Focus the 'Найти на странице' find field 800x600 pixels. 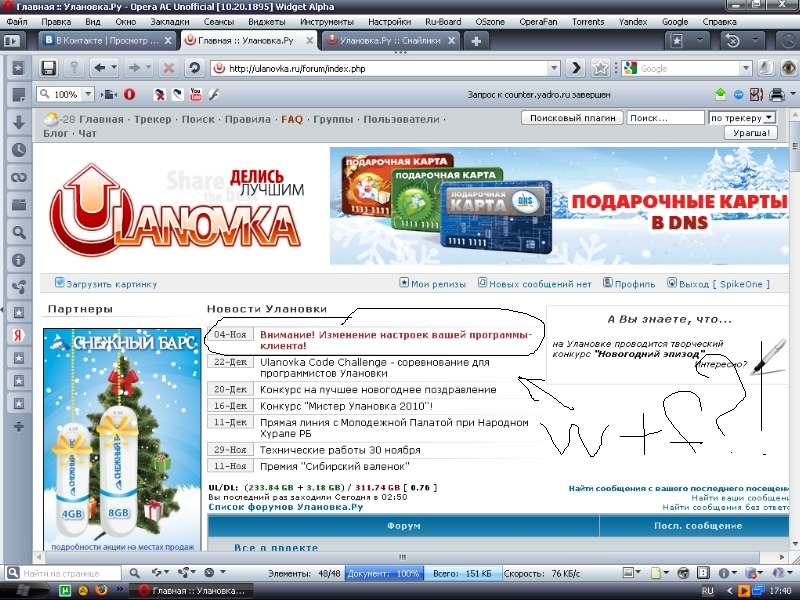tap(70, 573)
